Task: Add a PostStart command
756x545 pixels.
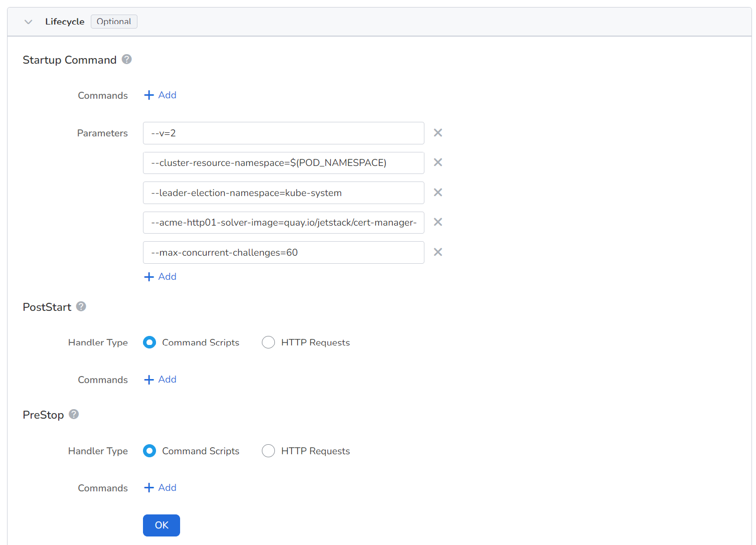Action: click(161, 380)
